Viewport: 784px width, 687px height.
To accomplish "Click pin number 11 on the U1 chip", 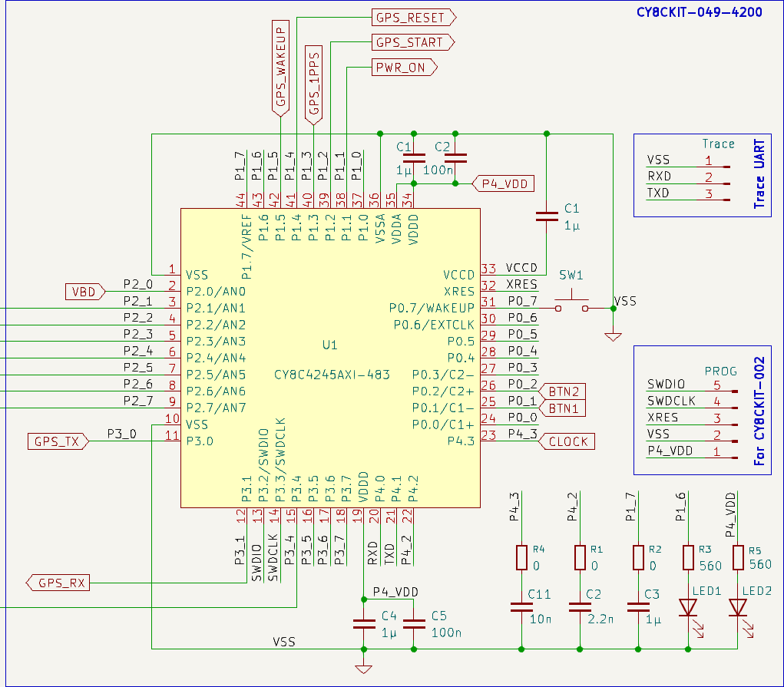I will (172, 435).
